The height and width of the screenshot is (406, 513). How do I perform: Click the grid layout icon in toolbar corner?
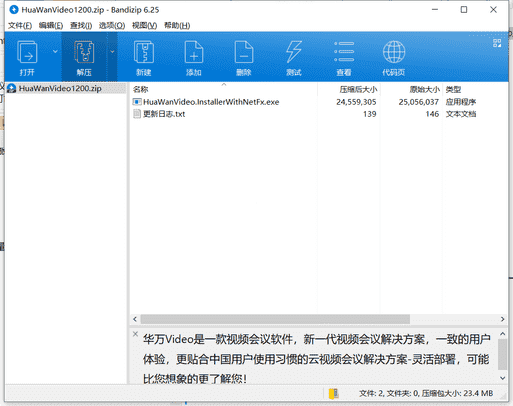(497, 43)
